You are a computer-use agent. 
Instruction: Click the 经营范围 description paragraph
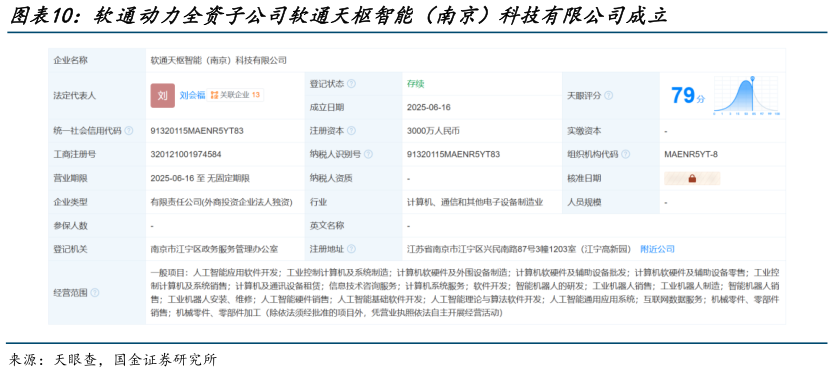[465, 293]
